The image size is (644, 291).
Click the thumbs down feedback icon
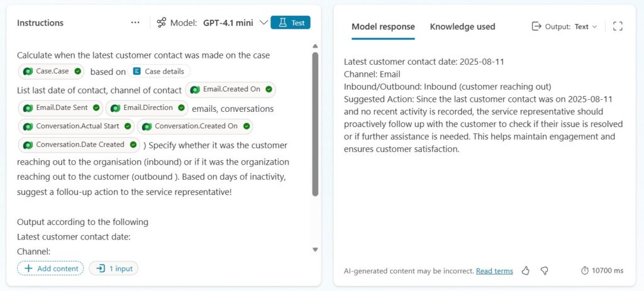pos(545,271)
